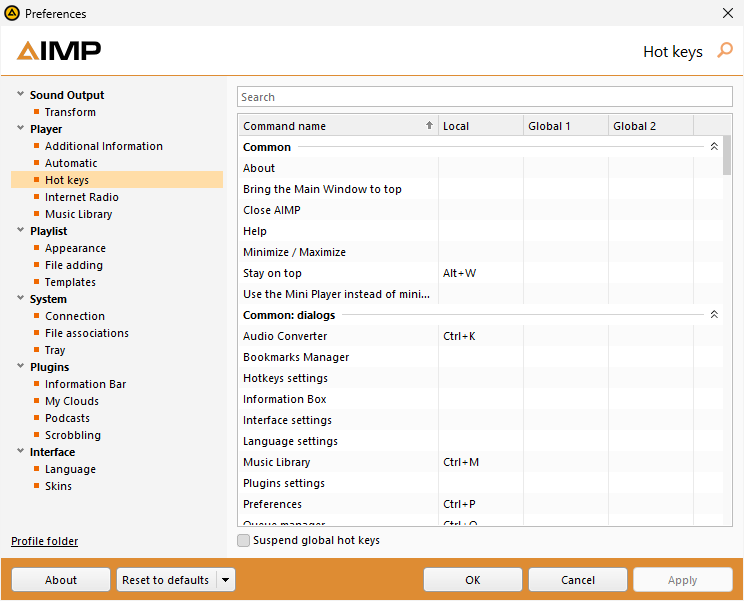Open playlist Appearance settings
Screen dimensions: 744x601
click(x=75, y=248)
